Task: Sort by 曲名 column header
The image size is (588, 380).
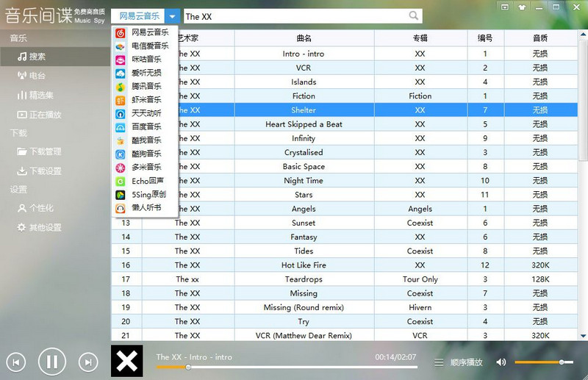Action: pos(304,38)
